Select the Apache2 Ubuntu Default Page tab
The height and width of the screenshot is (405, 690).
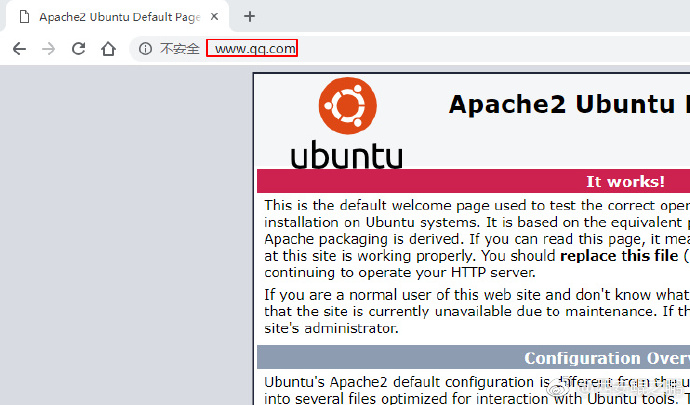coord(117,17)
